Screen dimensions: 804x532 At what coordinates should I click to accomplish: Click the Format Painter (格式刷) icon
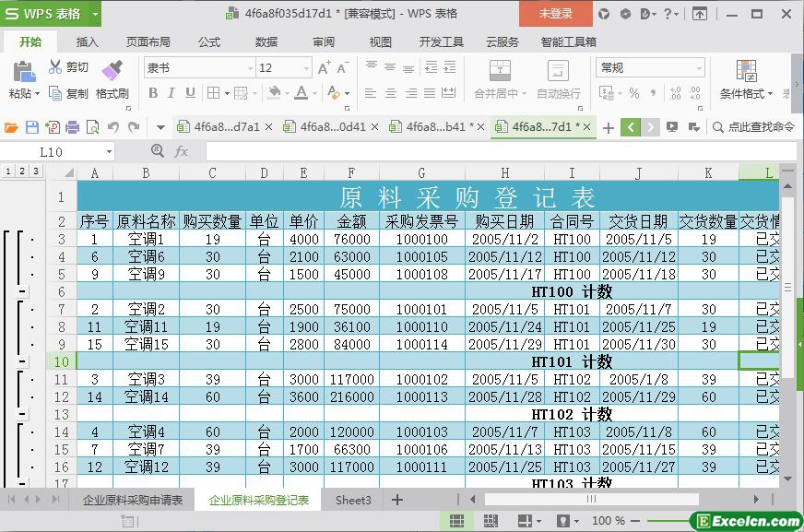pyautogui.click(x=112, y=71)
